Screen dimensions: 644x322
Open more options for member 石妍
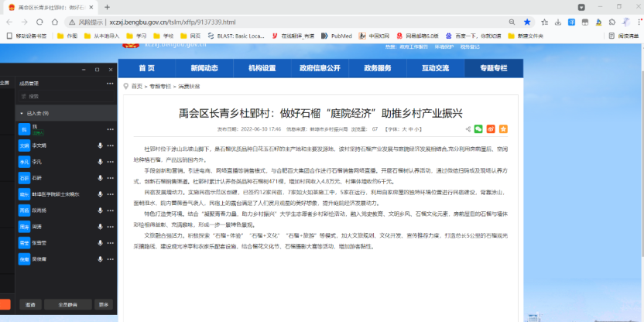tap(110, 178)
